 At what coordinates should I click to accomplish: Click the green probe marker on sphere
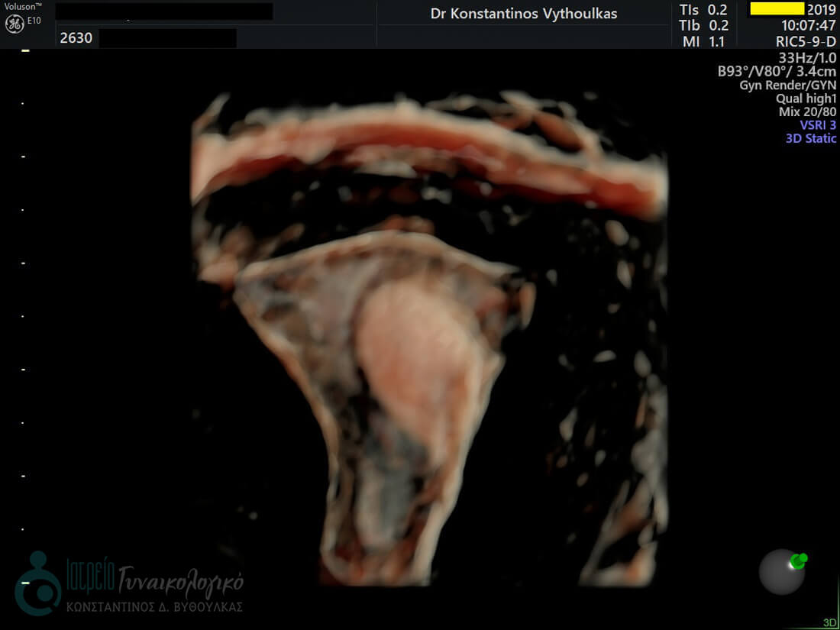click(x=799, y=561)
